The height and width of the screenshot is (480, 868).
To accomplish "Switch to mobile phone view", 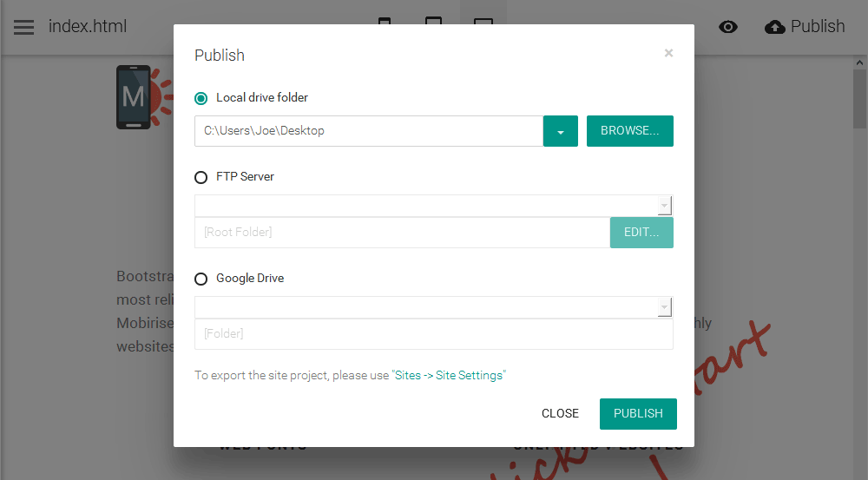I will pos(385,22).
